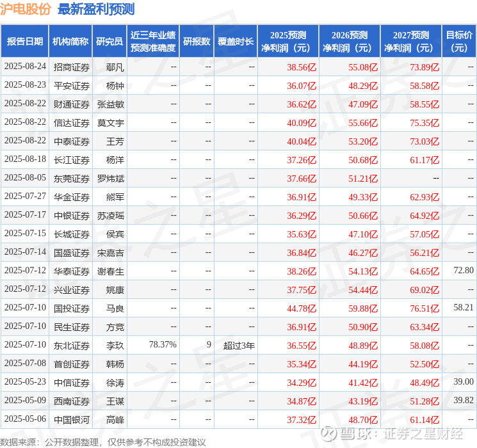Select the 中泰证券 institution cell
The image size is (477, 448).
pos(72,141)
